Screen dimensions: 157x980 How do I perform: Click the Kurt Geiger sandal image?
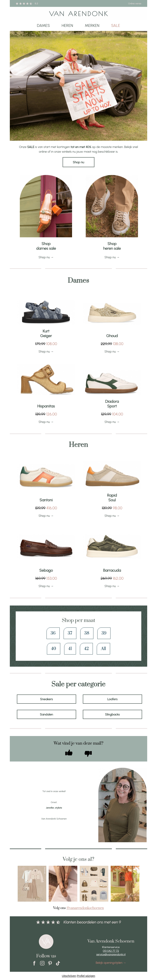tap(46, 312)
